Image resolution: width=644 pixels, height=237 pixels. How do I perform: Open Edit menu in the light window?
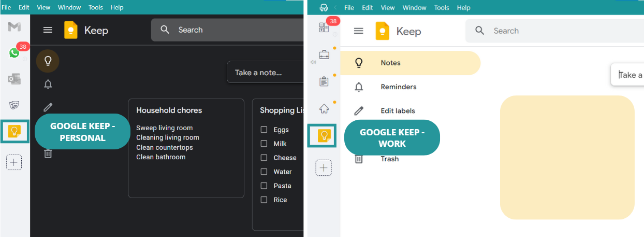pos(368,7)
